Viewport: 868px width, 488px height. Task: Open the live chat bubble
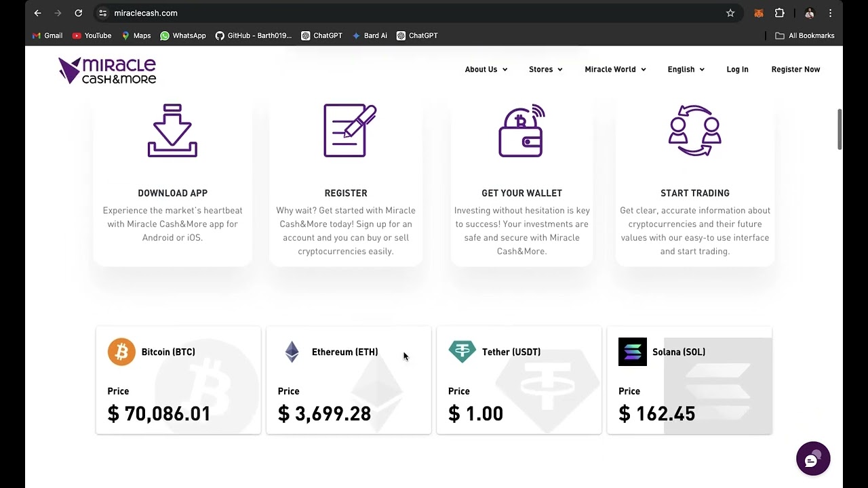812,459
